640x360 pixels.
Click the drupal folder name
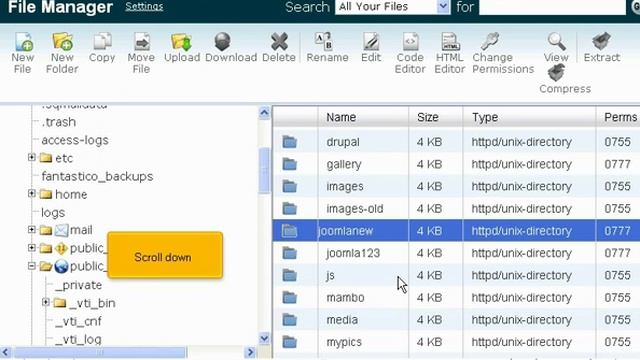click(x=343, y=142)
